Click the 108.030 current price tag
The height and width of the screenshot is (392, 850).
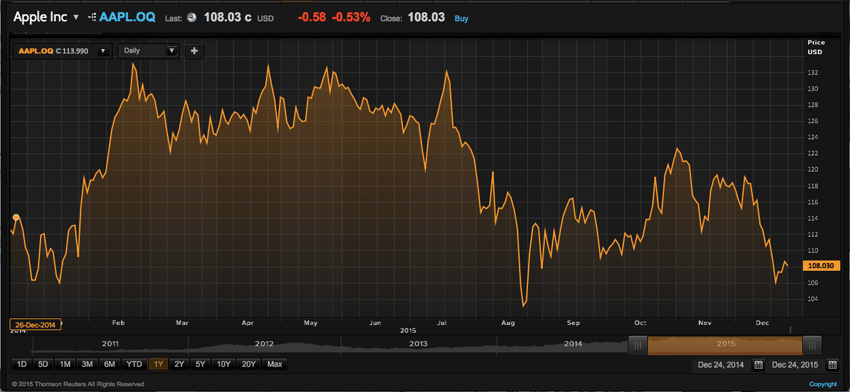click(x=821, y=266)
